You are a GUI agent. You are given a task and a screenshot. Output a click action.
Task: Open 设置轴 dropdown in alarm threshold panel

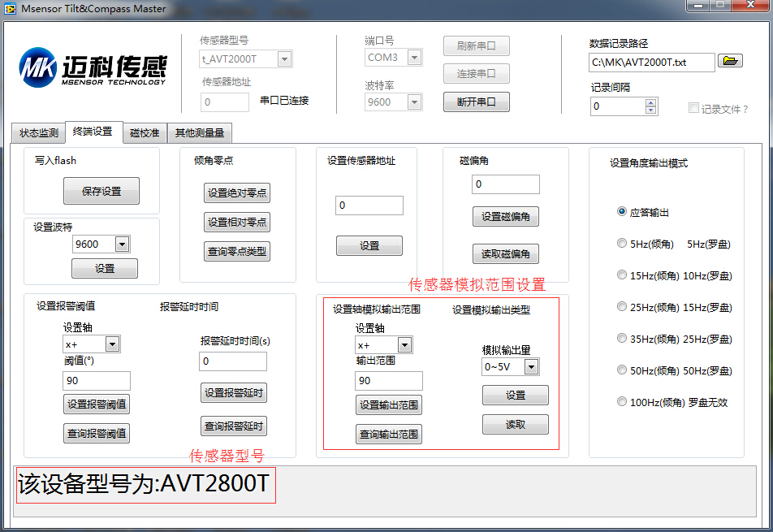(112, 344)
